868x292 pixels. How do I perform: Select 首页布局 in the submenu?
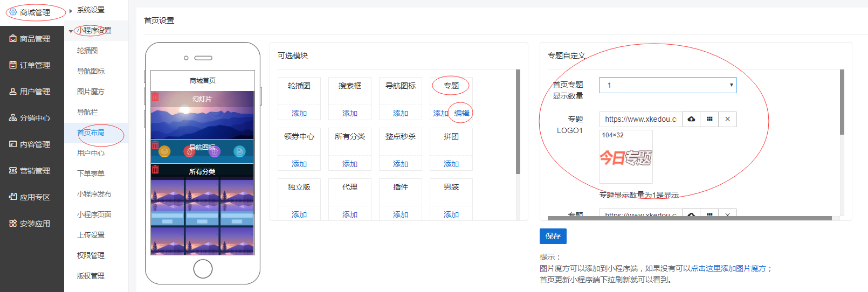pyautogui.click(x=91, y=133)
